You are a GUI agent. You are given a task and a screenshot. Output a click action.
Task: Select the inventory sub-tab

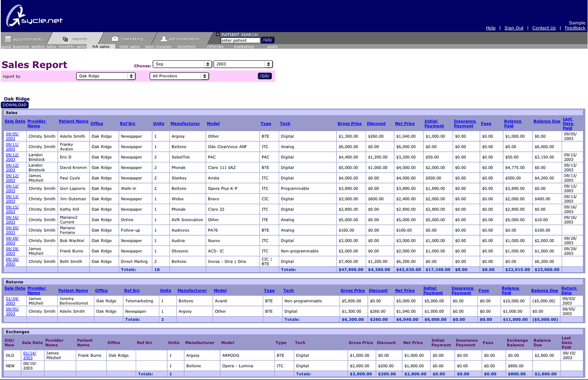tap(186, 47)
